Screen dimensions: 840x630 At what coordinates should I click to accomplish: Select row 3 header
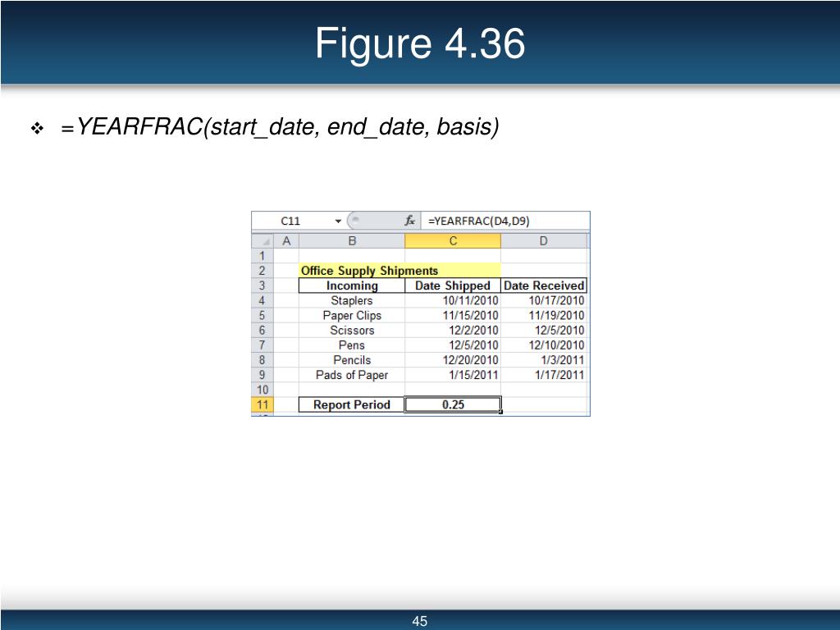point(262,285)
